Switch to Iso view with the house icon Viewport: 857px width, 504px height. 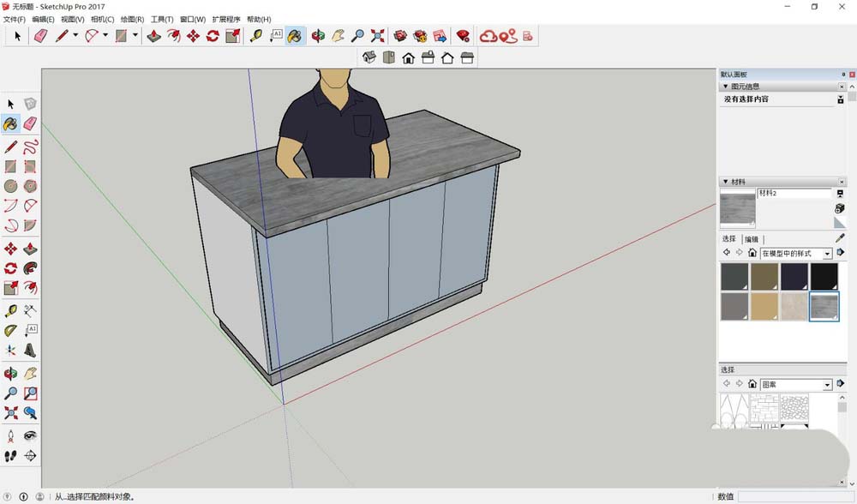pyautogui.click(x=369, y=57)
